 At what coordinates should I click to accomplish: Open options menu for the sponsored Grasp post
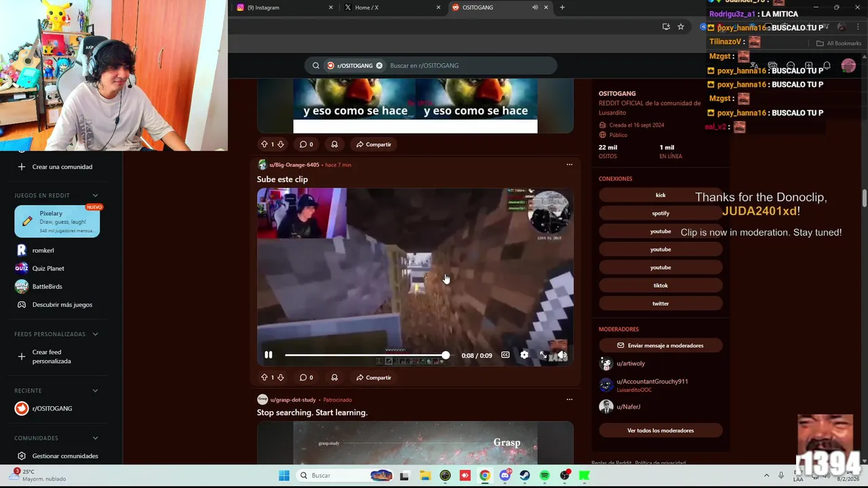click(570, 399)
